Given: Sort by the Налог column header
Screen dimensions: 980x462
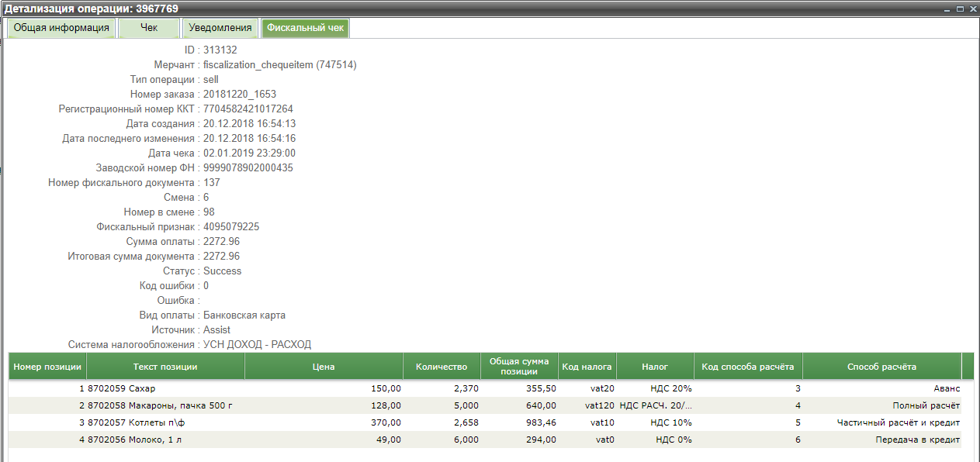Looking at the screenshot, I should tap(655, 367).
